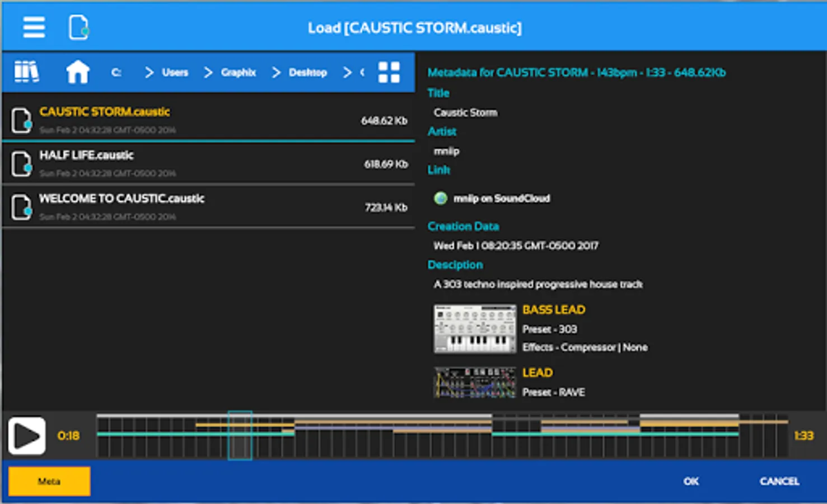This screenshot has width=827, height=504.
Task: Click the BASS LEAD instrument name
Action: point(554,310)
